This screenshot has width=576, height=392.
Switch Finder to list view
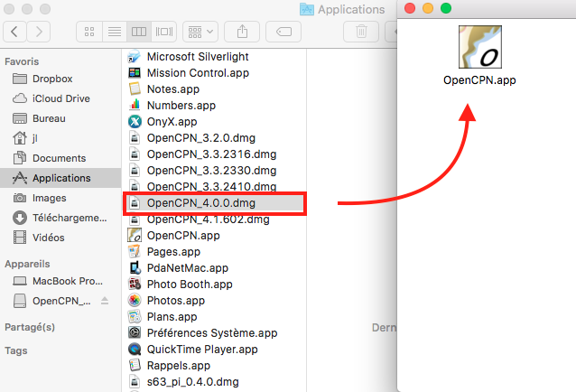pos(115,32)
